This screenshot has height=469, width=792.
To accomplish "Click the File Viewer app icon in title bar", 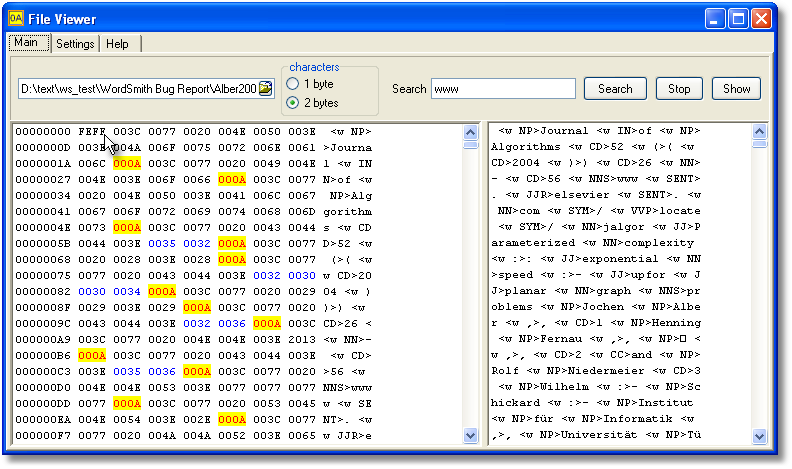I will click(x=16, y=19).
